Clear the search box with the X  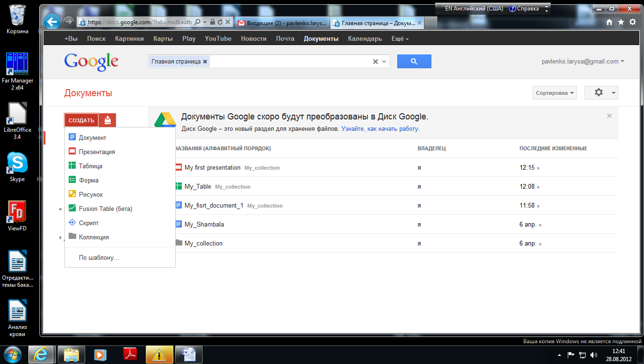[376, 62]
